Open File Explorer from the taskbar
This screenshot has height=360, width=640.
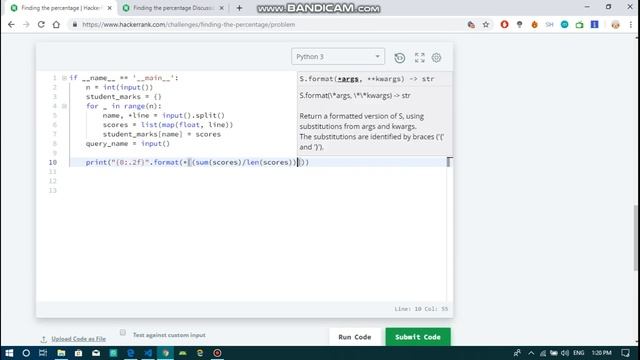pos(61,353)
